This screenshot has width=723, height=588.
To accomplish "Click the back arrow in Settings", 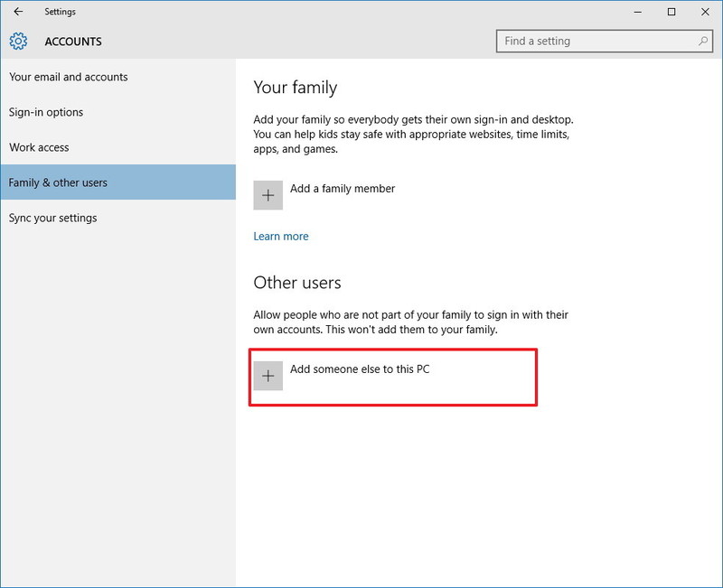I will click(x=18, y=12).
